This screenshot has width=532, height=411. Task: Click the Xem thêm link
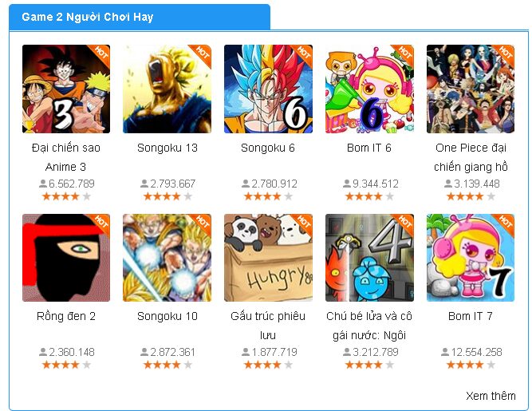pos(491,396)
